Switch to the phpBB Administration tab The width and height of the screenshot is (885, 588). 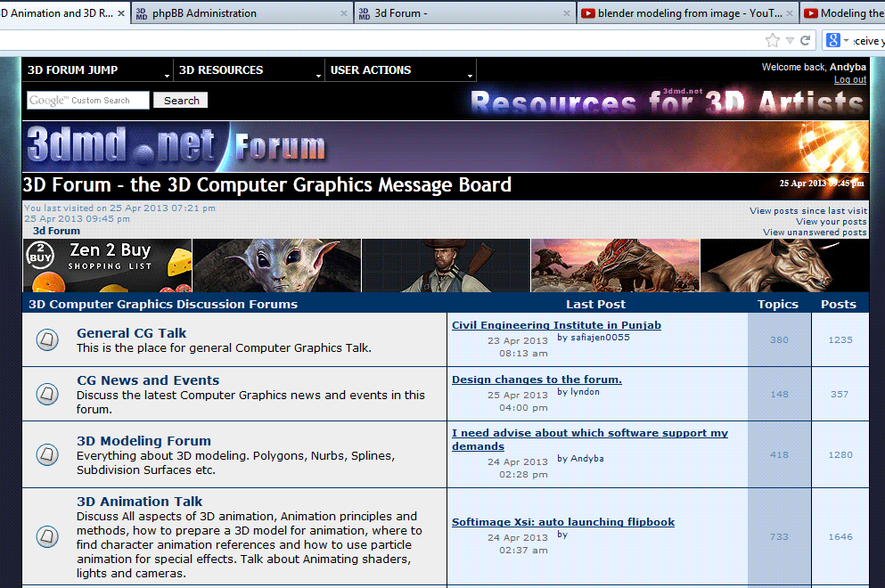tap(242, 13)
